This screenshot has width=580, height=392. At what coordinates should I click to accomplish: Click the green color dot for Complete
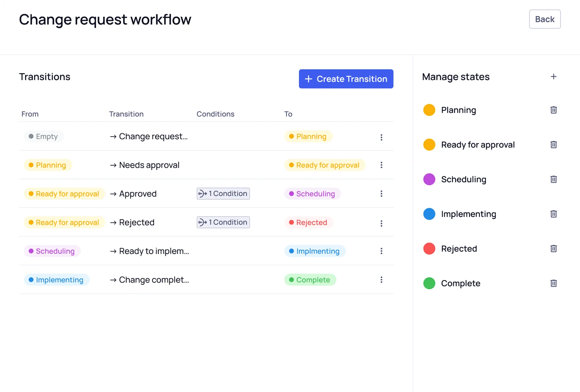(429, 283)
